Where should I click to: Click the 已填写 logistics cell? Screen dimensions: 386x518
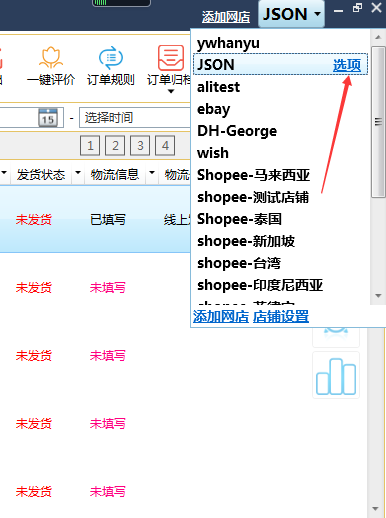click(108, 220)
